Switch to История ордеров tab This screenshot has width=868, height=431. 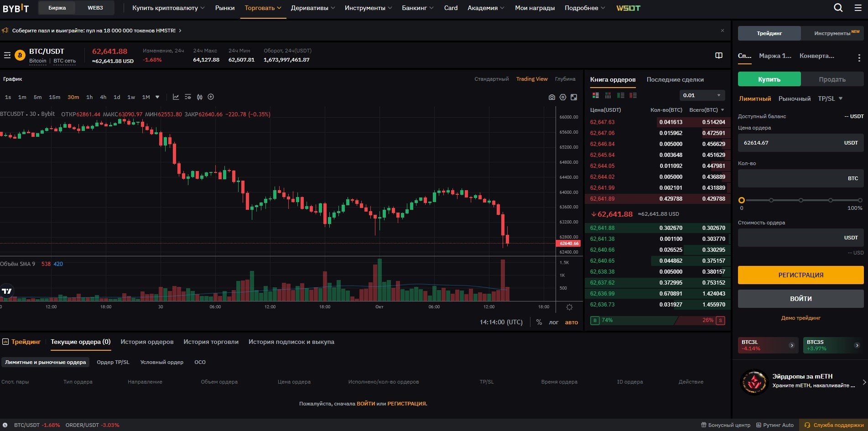pos(147,342)
